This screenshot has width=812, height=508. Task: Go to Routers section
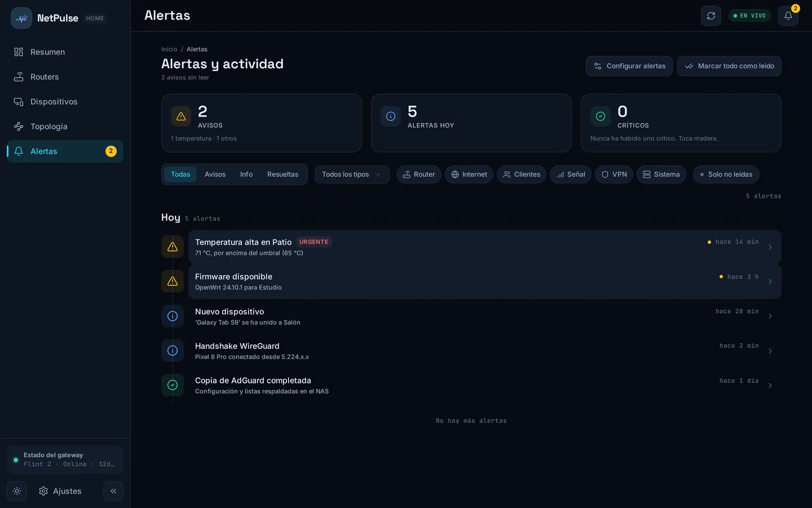pos(65,77)
